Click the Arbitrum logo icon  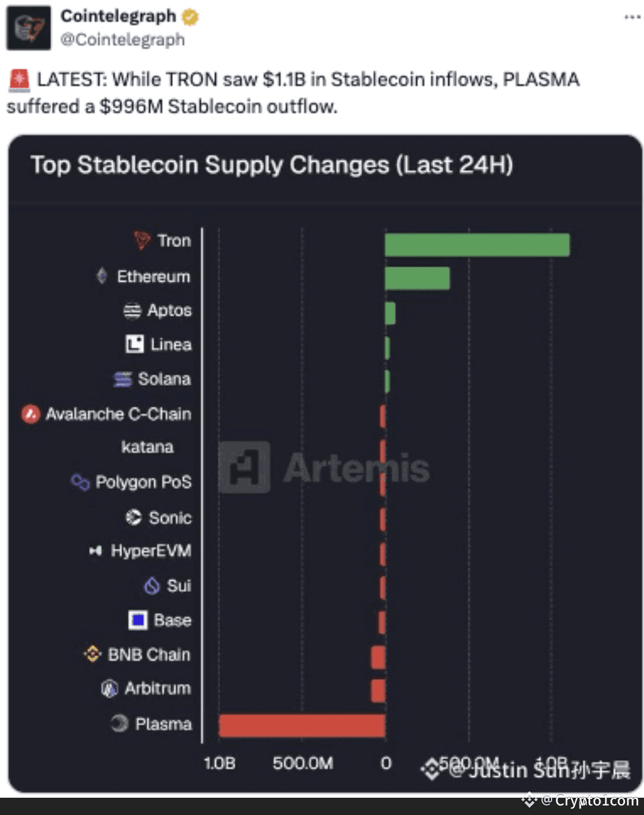click(109, 689)
